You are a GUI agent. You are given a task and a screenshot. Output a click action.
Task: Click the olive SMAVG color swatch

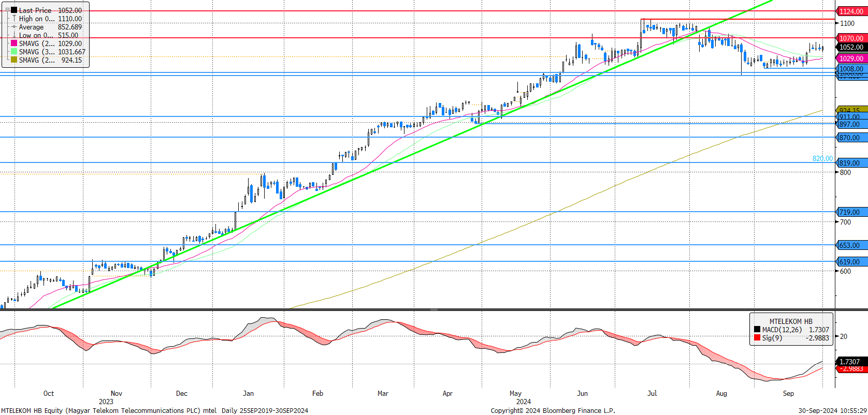[14, 60]
